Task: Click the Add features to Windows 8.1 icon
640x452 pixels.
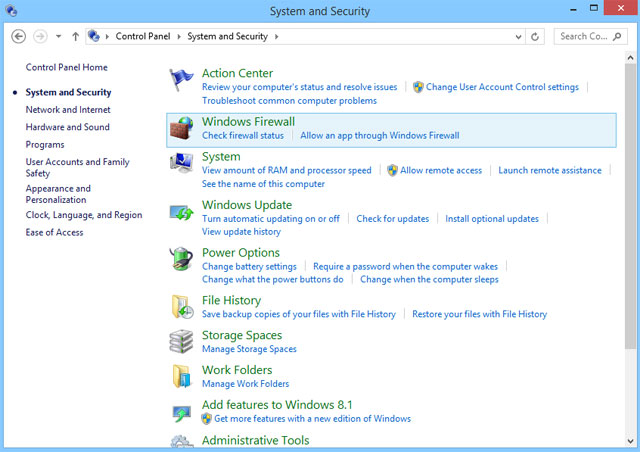Action: tap(182, 413)
